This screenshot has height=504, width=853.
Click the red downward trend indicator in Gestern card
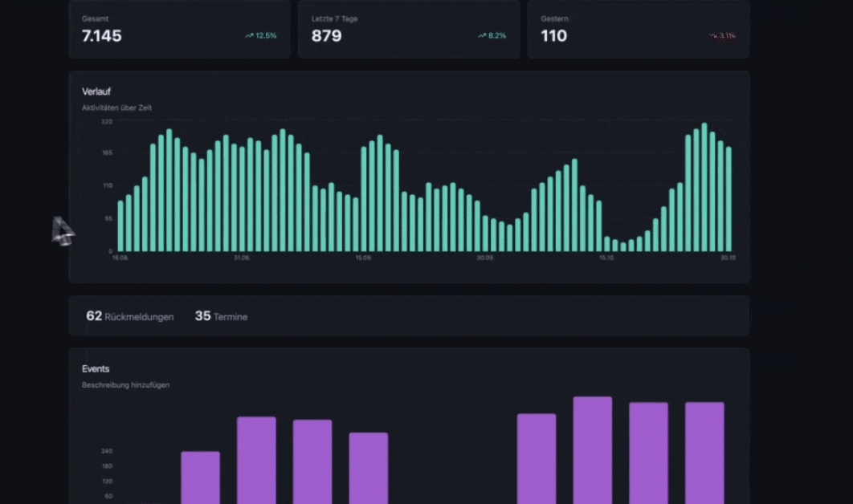(722, 36)
